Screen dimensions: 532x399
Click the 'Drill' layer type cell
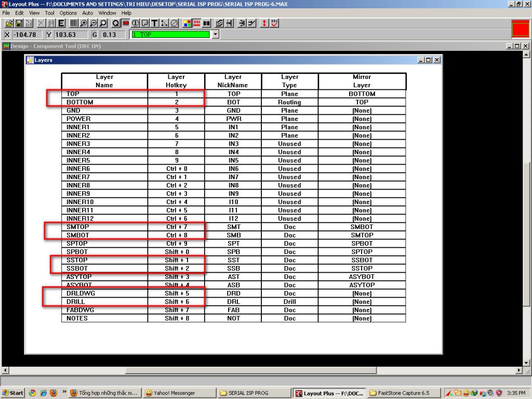point(289,302)
